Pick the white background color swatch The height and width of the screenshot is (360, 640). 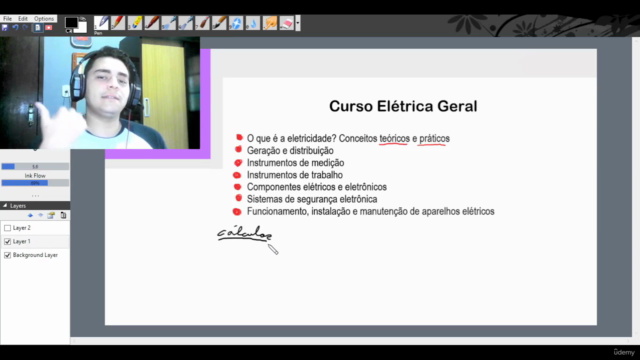(x=82, y=27)
